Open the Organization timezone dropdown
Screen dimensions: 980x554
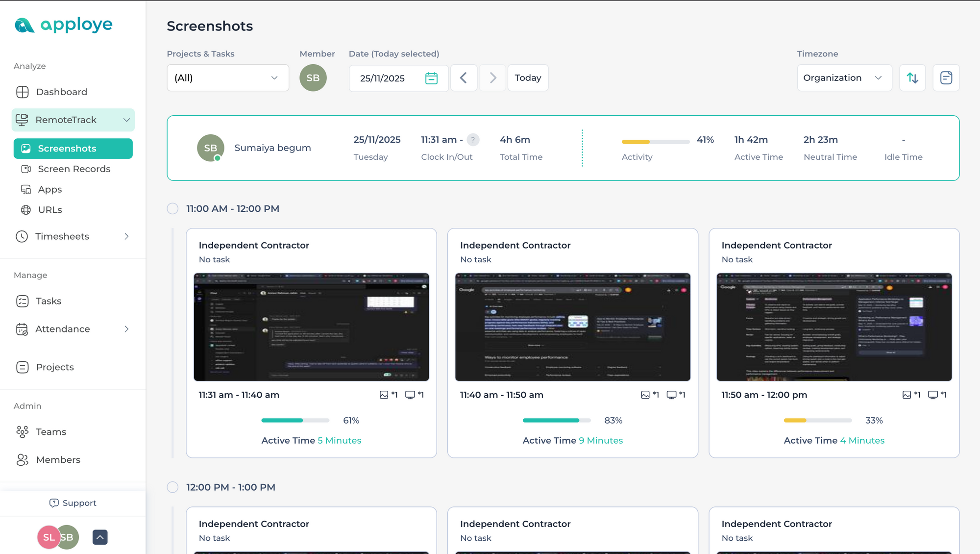click(844, 78)
